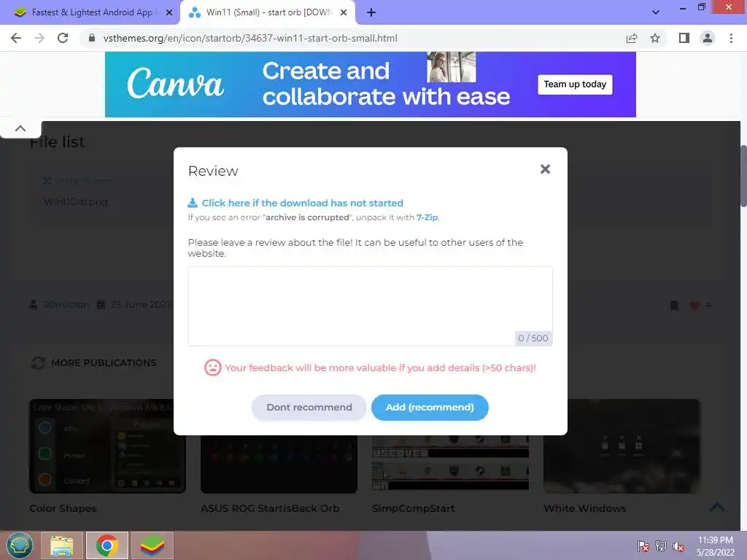747x560 pixels.
Task: Click the 'ASUS ROG StartIsBack Orb' thumbnail
Action: 279,464
